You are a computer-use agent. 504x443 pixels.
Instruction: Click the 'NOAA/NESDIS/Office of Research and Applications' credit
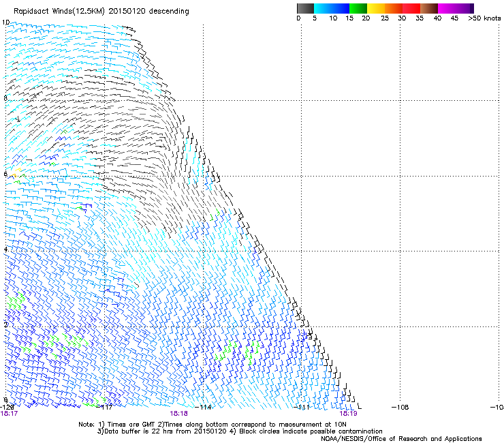point(401,439)
